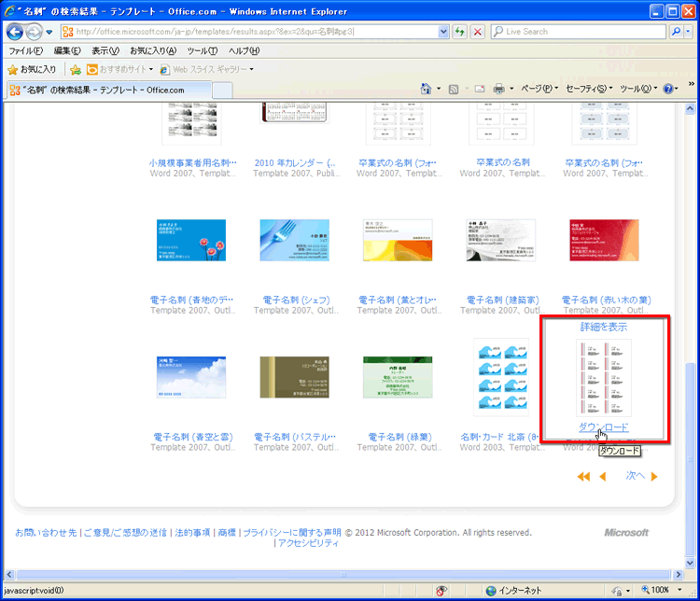Screen dimensions: 700x601
Task: Click the red Stop loading icon
Action: [478, 32]
